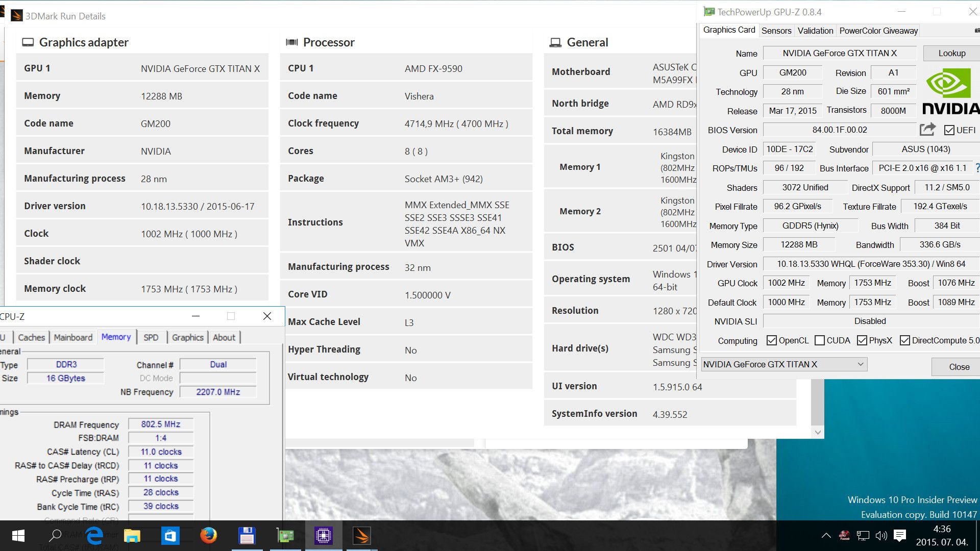Select the UI version '1.5.915.0 64'
The width and height of the screenshot is (980, 551).
point(677,387)
